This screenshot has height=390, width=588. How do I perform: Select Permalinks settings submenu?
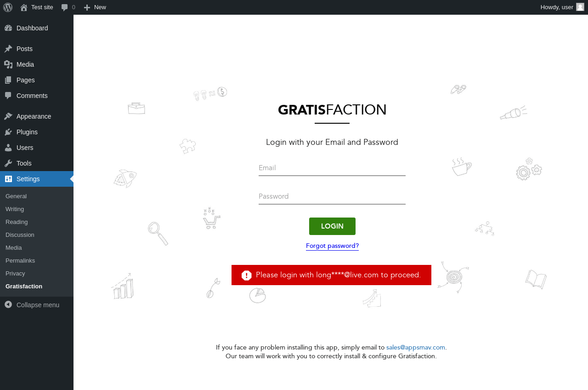pos(37,261)
